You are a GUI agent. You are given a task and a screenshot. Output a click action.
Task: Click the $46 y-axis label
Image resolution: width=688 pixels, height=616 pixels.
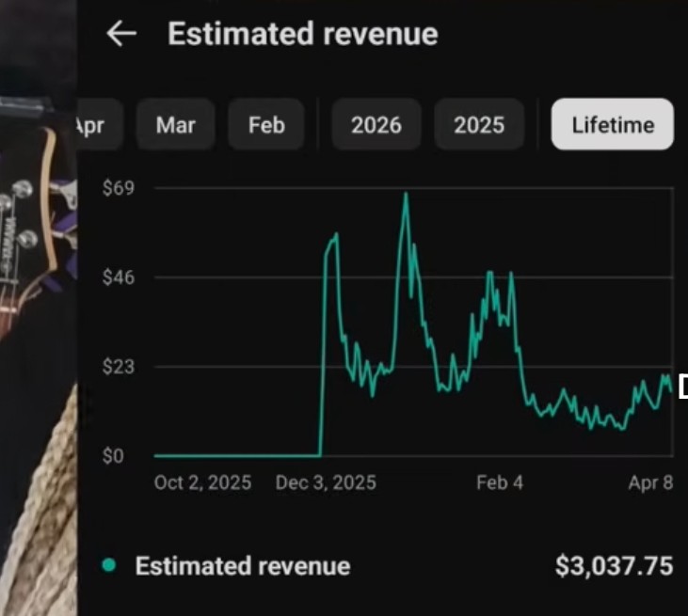point(118,277)
